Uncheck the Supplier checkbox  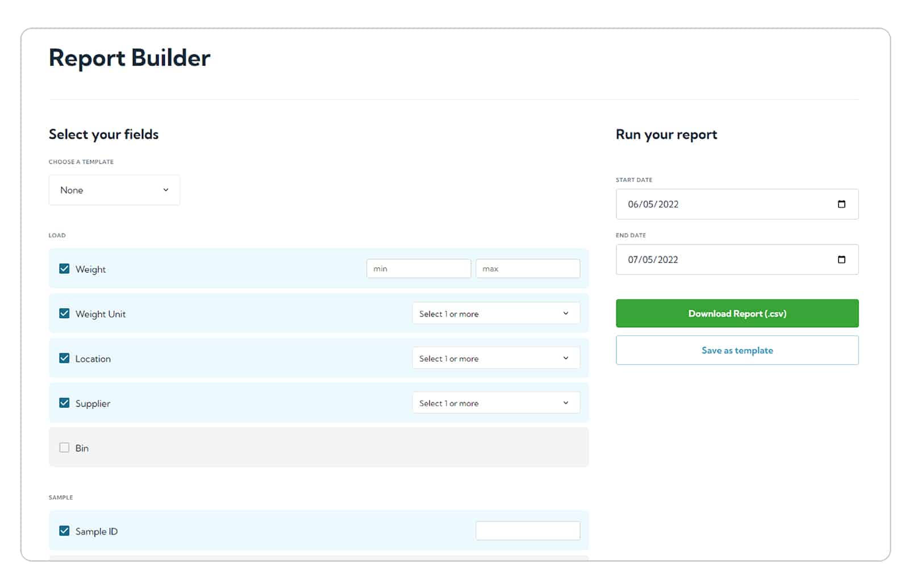tap(64, 403)
